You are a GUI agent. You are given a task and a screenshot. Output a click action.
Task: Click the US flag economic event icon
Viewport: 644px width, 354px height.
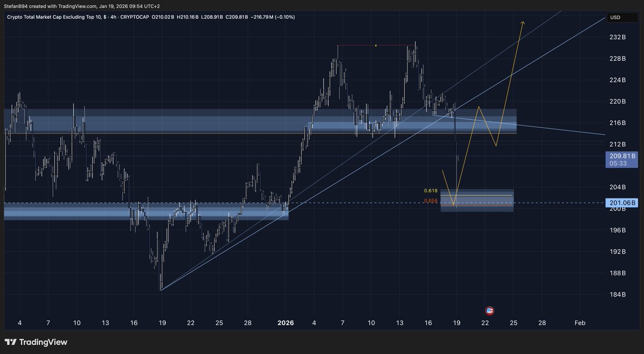coord(489,310)
